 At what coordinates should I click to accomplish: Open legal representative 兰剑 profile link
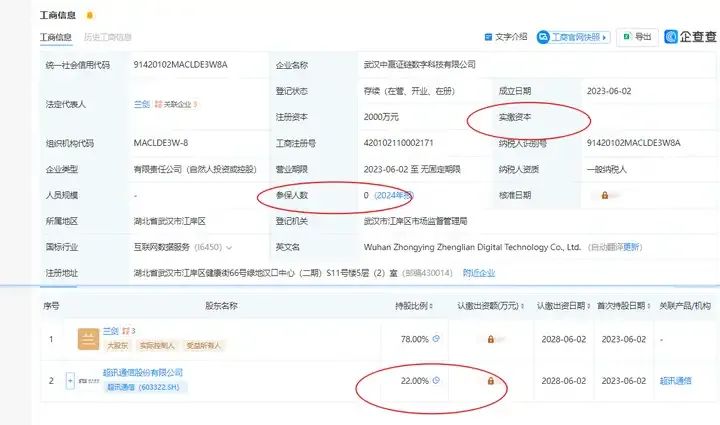142,104
